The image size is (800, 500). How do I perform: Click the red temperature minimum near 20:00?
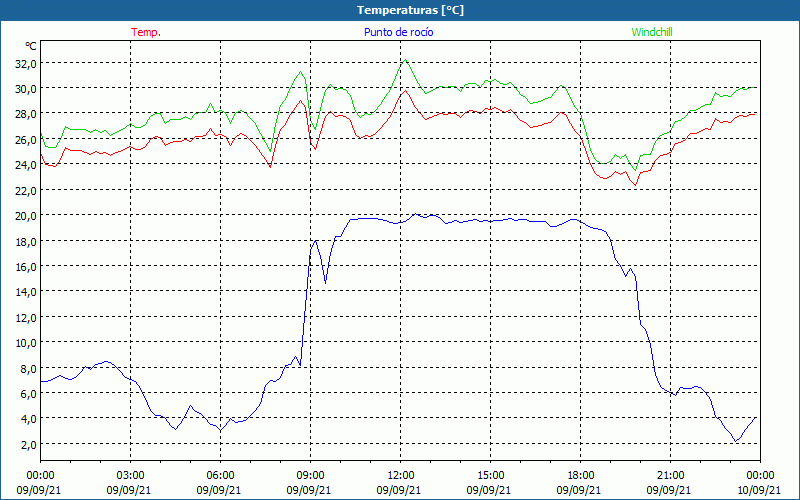(x=635, y=185)
